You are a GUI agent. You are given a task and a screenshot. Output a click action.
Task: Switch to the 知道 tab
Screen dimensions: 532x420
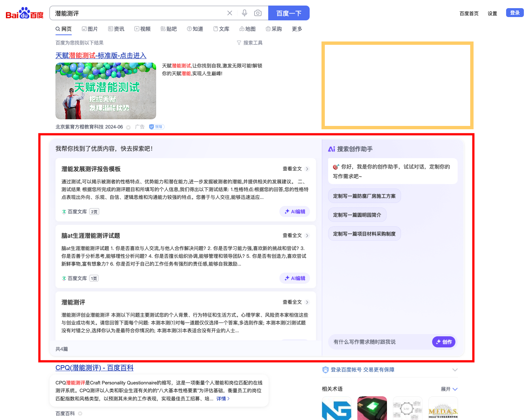click(195, 29)
